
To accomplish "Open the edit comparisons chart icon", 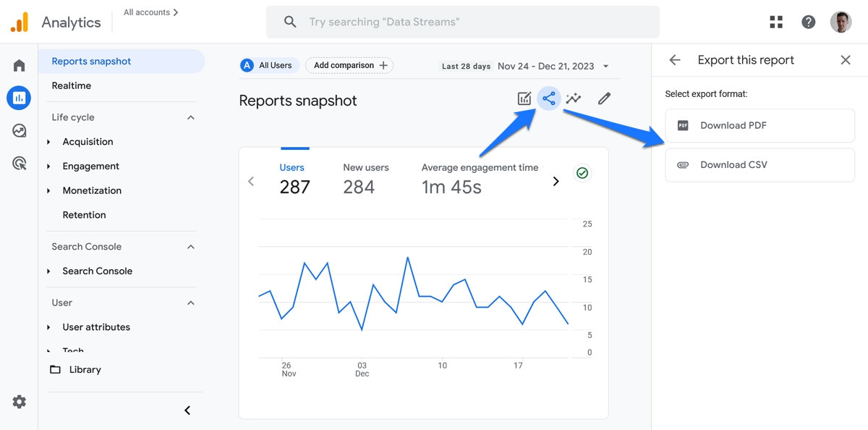I will [524, 98].
